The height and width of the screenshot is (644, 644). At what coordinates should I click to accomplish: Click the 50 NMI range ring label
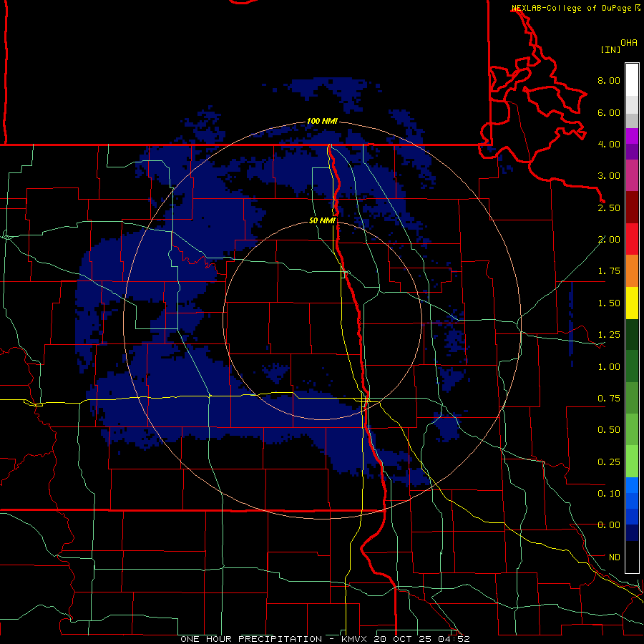click(x=322, y=221)
